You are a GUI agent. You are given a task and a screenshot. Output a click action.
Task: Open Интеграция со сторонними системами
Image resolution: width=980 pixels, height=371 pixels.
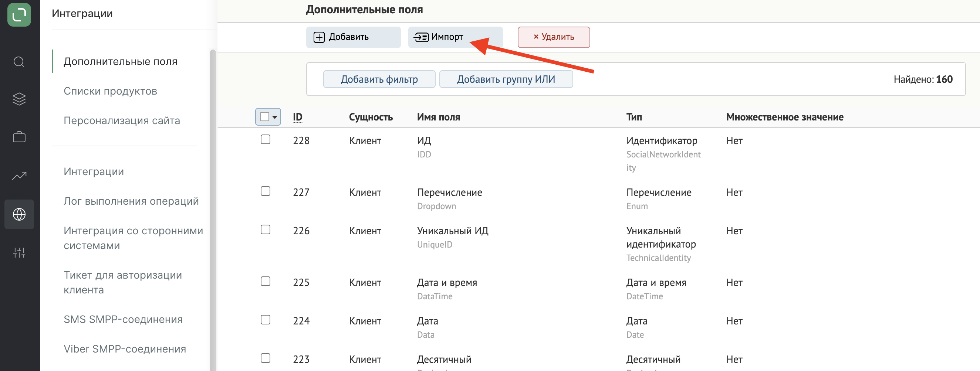pos(133,238)
